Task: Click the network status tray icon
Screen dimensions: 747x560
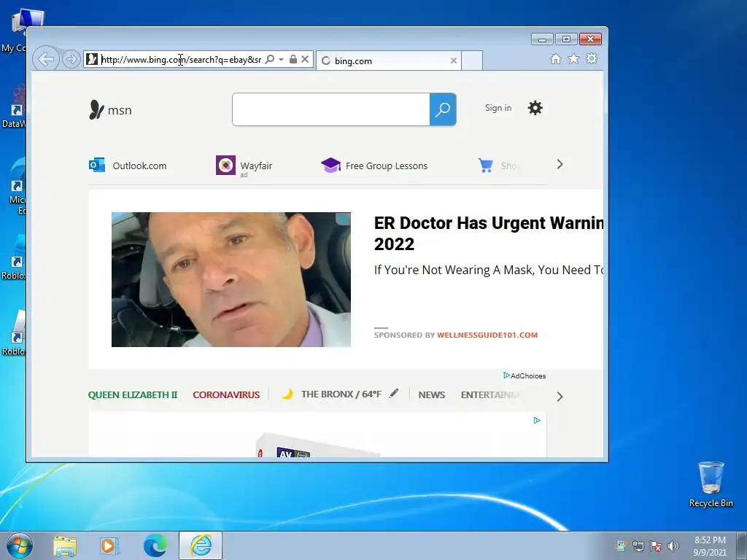Action: (x=638, y=546)
